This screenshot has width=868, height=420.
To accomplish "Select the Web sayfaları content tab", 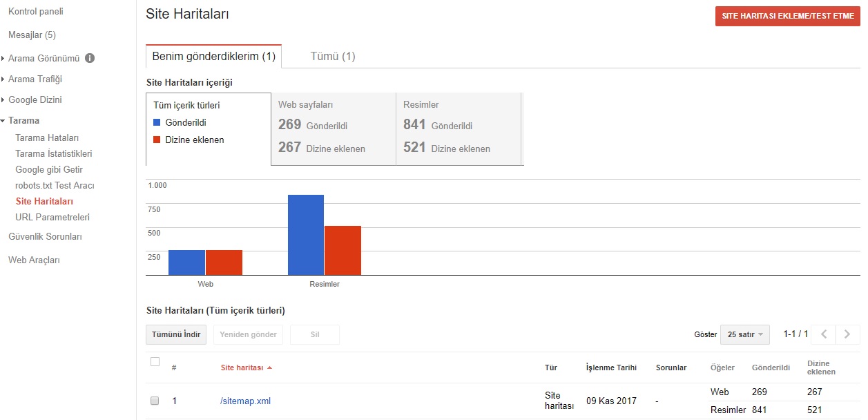I will [x=334, y=129].
